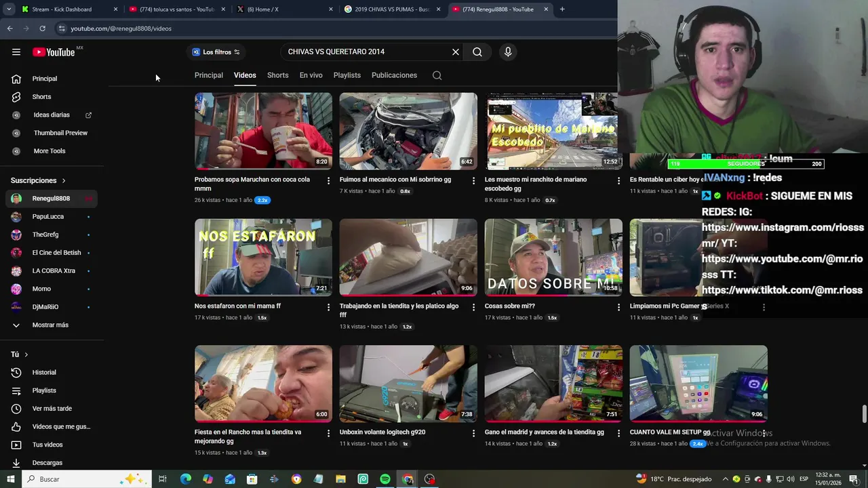Select the Videos channel tab
The width and height of the screenshot is (868, 488).
pyautogui.click(x=245, y=75)
